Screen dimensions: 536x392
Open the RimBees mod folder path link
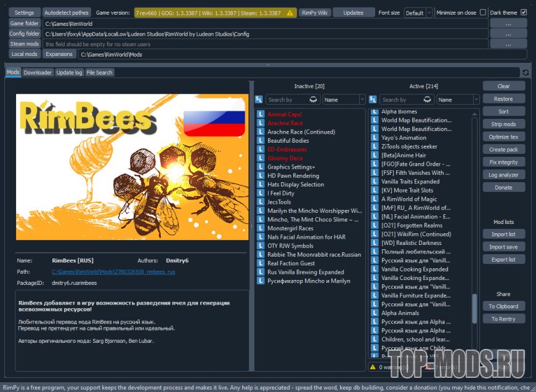point(113,272)
